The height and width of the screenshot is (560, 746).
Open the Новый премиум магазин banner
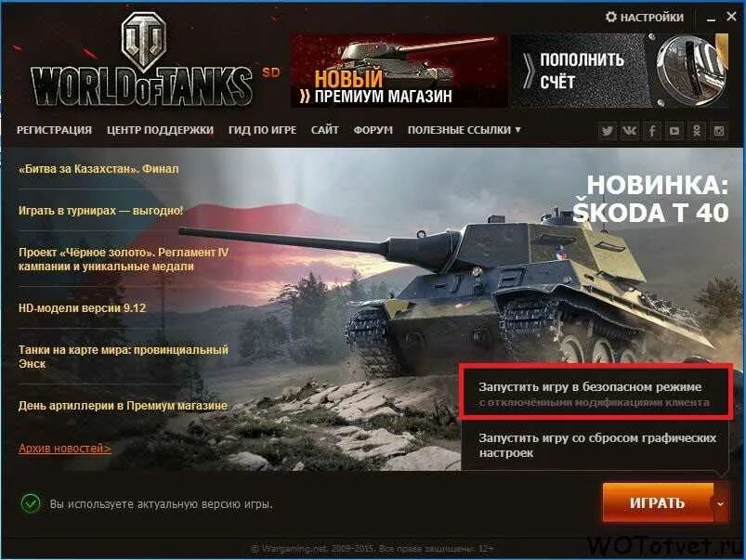tap(399, 71)
